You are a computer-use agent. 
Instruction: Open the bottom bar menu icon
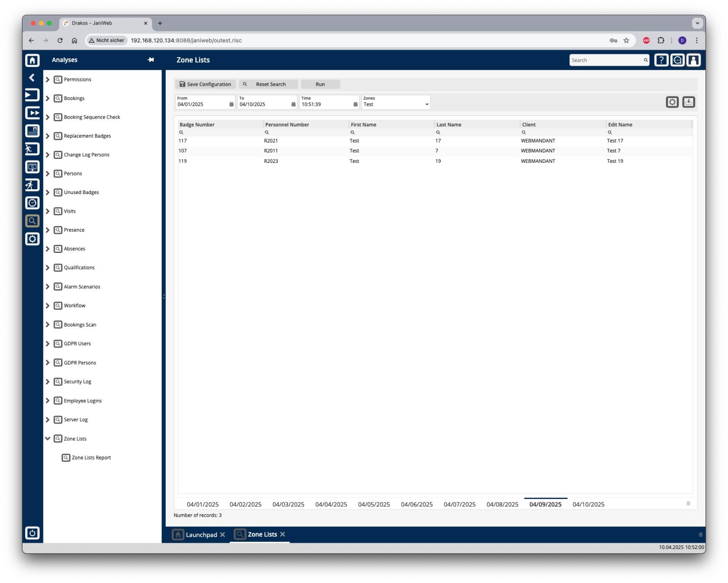pyautogui.click(x=701, y=535)
